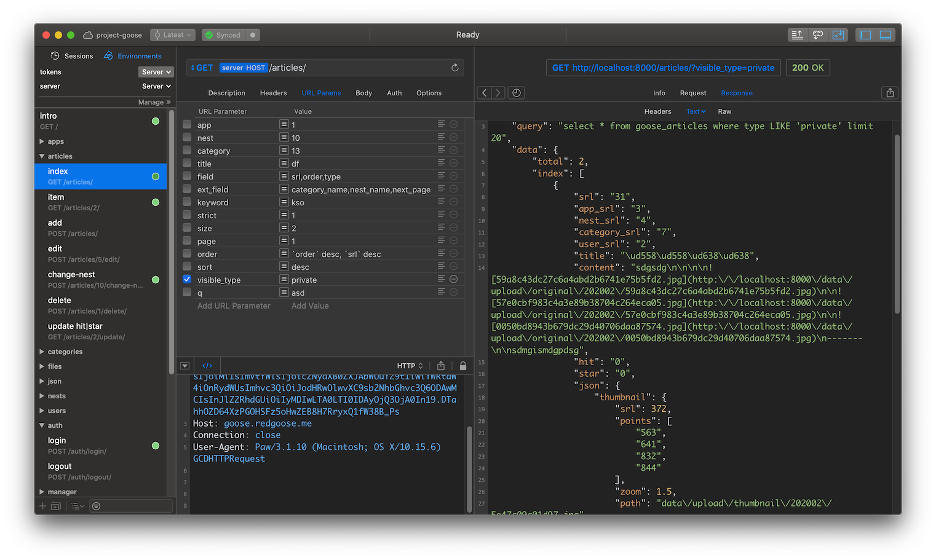Image resolution: width=936 pixels, height=560 pixels.
Task: Expand the categories group in the sidebar
Action: 42,352
